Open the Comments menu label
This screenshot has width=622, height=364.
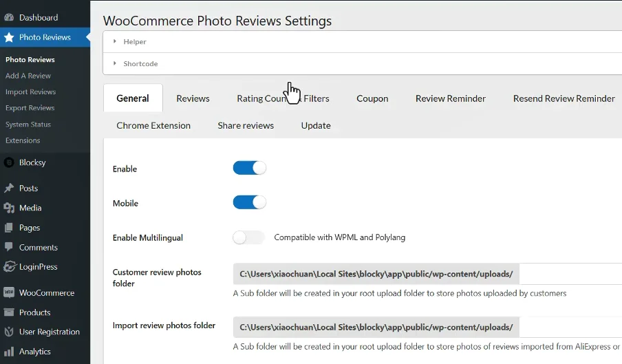(x=39, y=248)
